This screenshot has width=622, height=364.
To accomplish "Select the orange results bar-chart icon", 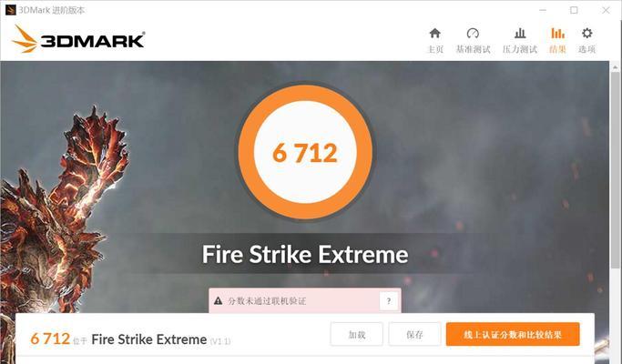I will (x=557, y=34).
